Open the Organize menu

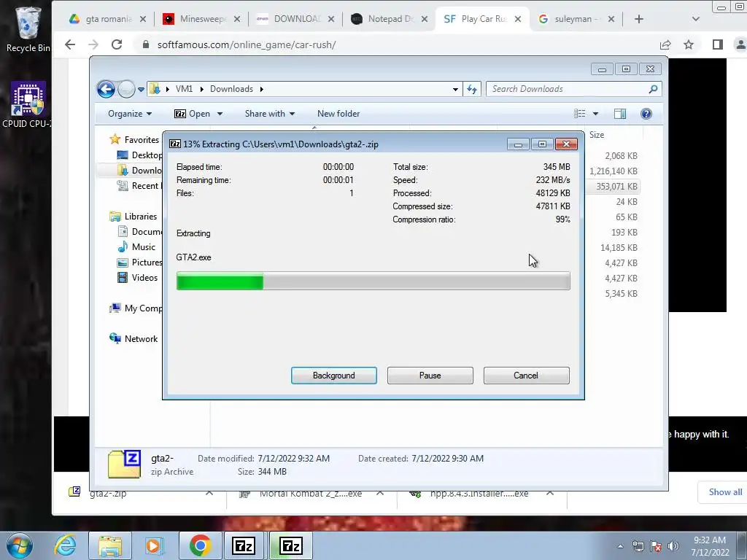point(130,114)
